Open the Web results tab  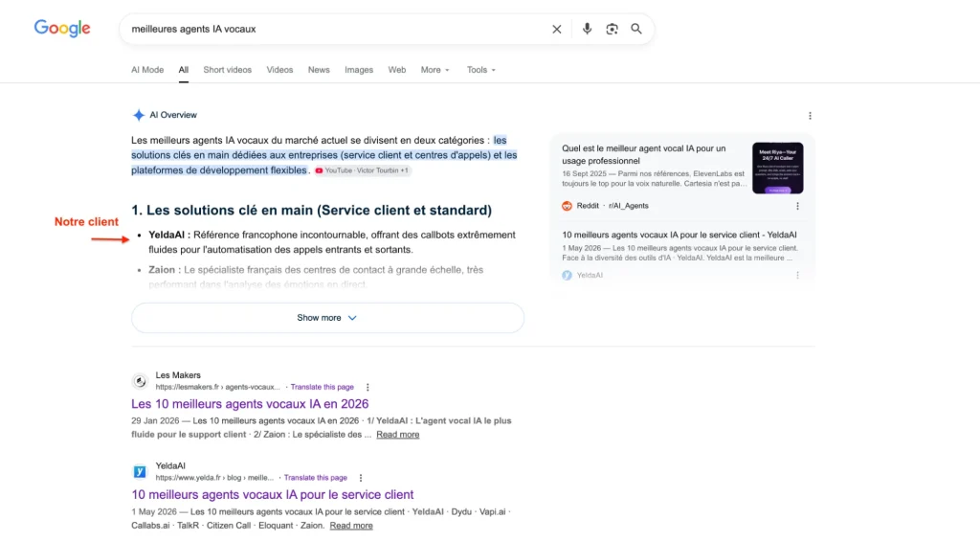pos(397,70)
